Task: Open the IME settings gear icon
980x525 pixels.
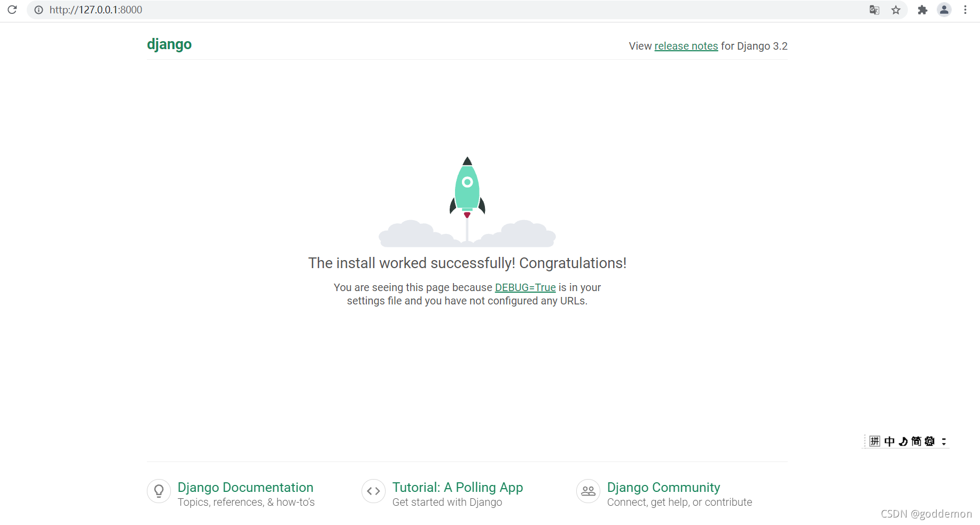Action: pyautogui.click(x=930, y=441)
